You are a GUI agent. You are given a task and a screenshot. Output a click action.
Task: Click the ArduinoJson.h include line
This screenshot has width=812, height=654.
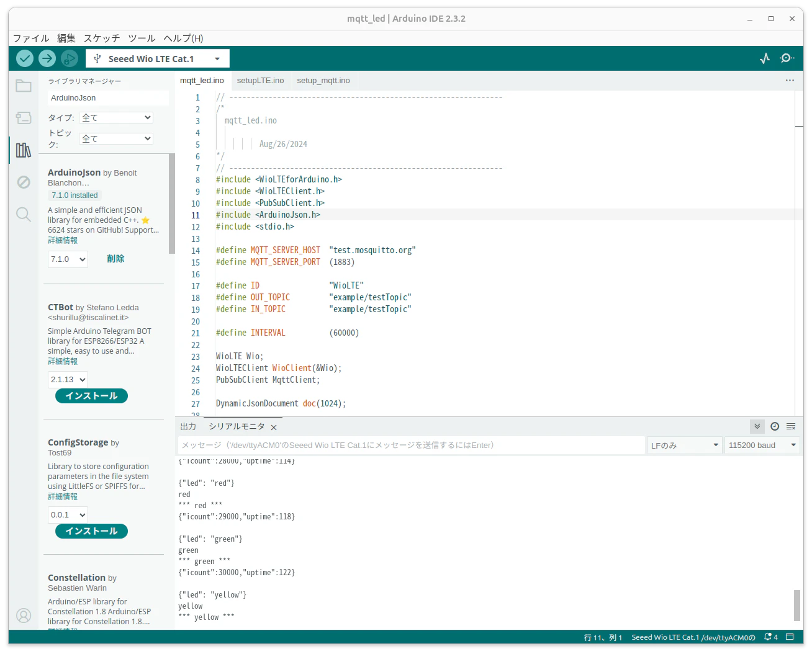(x=268, y=215)
